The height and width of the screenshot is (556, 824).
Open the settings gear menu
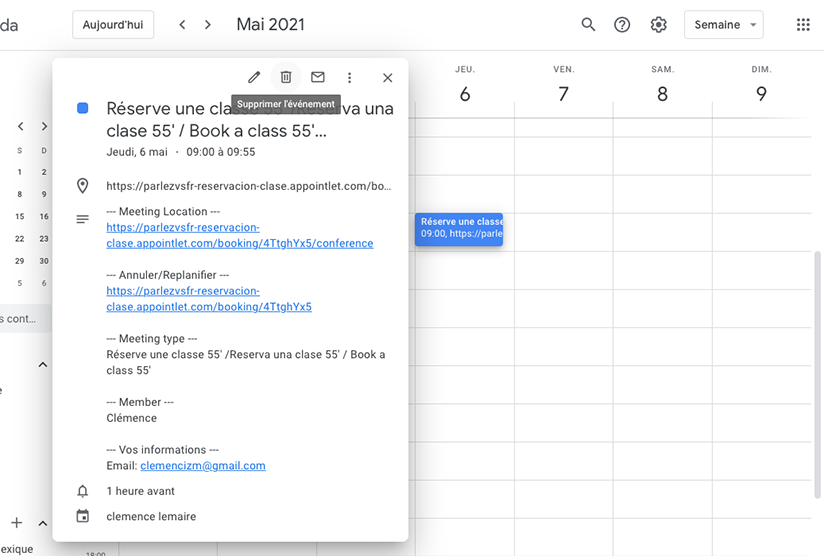tap(658, 25)
